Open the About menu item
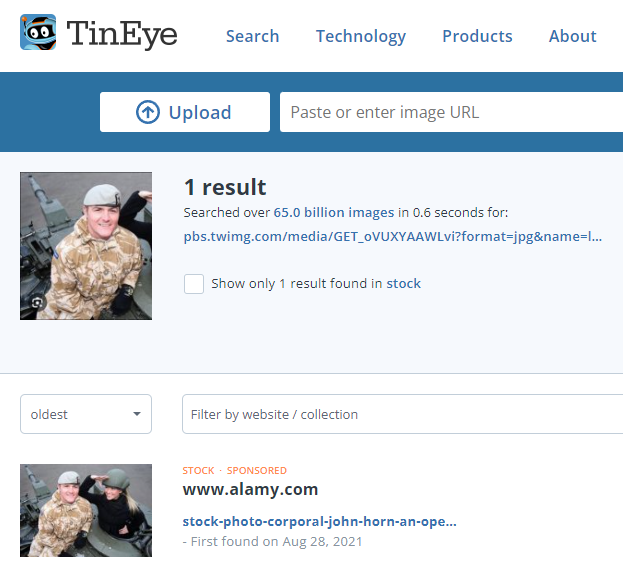The image size is (623, 587). [572, 36]
